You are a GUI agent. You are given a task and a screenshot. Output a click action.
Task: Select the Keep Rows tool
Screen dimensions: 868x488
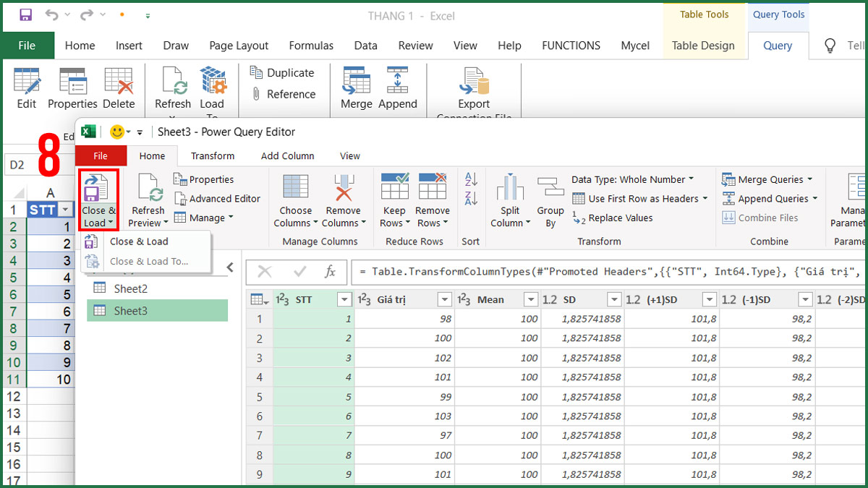(394, 200)
